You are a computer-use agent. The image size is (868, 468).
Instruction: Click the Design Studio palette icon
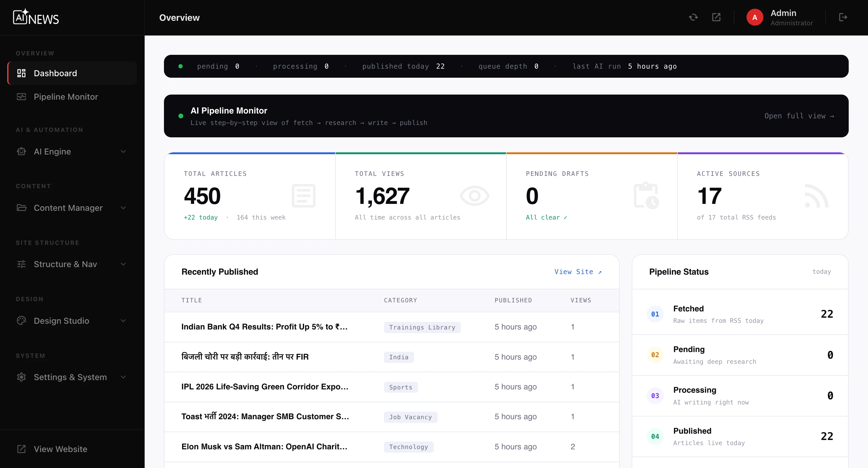click(21, 320)
